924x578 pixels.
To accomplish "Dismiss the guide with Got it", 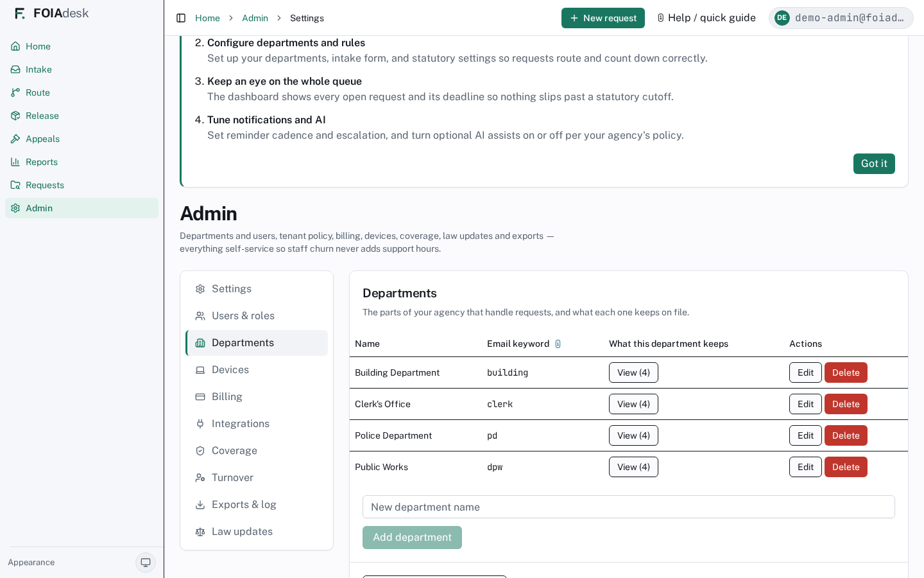I will (874, 164).
